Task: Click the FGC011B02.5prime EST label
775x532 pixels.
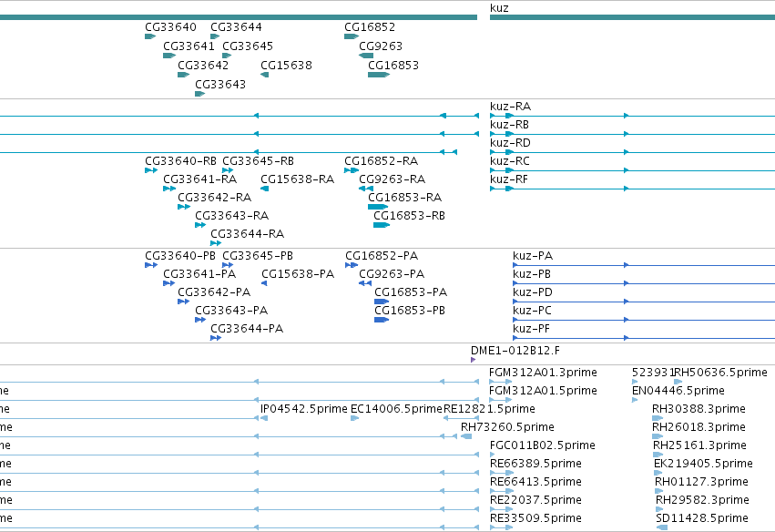Action: [x=543, y=446]
